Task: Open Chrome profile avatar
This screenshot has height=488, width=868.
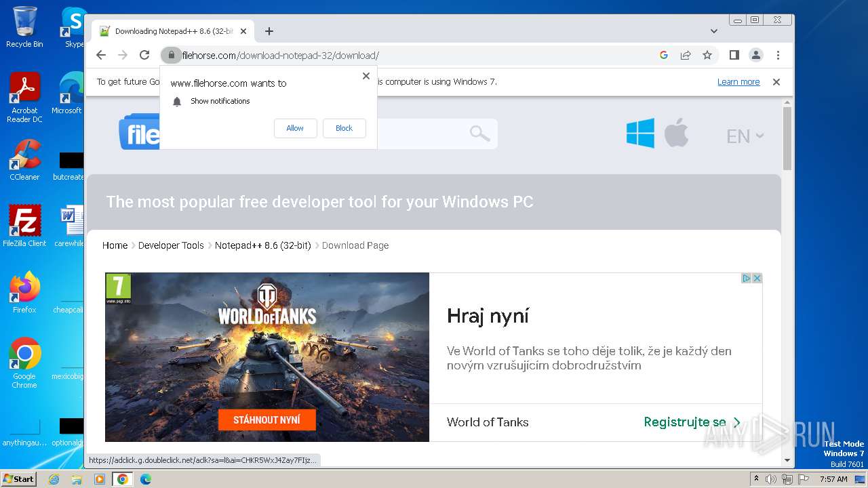Action: [756, 55]
